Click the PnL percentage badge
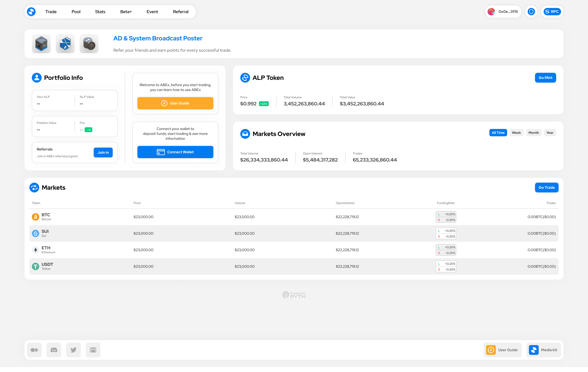 point(88,130)
